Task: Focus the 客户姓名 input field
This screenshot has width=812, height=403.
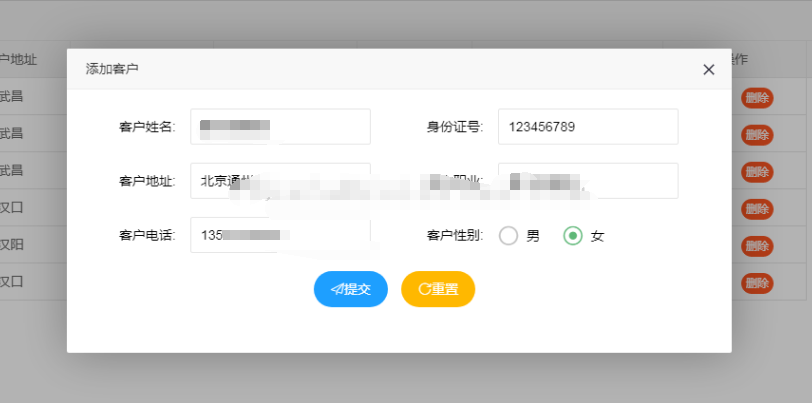Action: pos(280,126)
